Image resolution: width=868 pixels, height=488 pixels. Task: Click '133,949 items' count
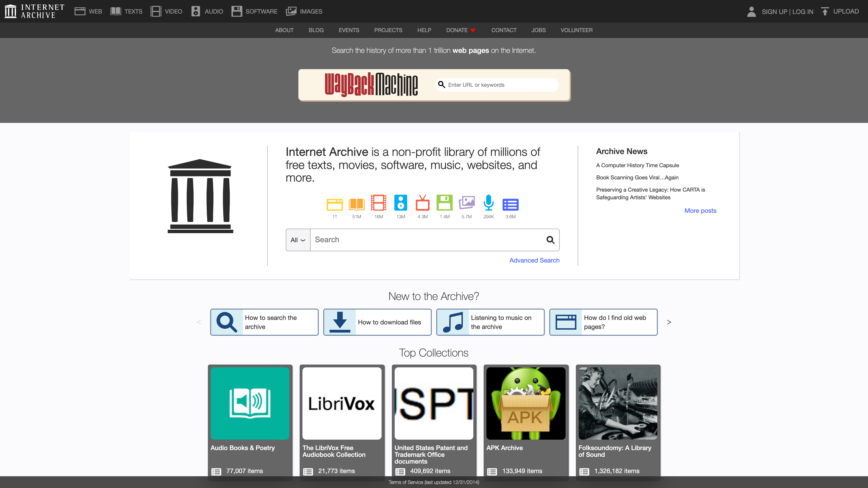click(522, 471)
